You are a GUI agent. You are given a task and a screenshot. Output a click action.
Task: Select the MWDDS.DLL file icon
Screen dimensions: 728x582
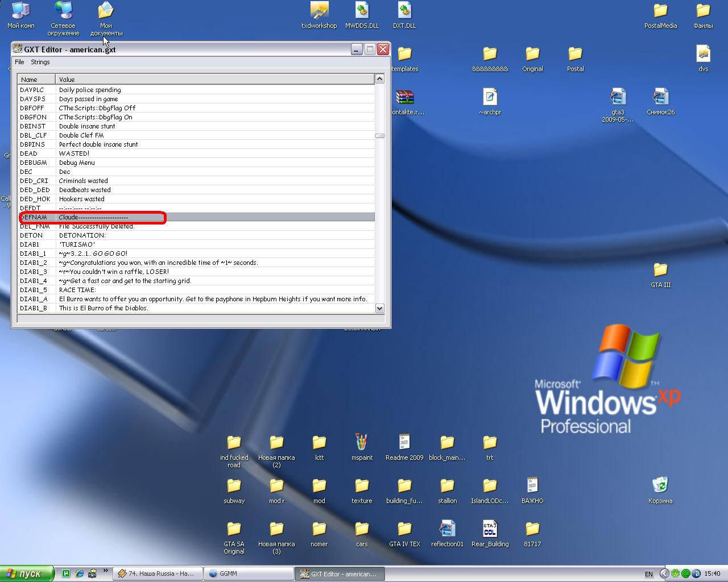[x=362, y=11]
